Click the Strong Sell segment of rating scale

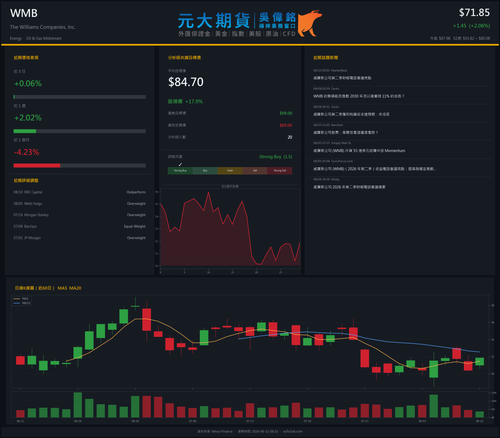point(280,171)
